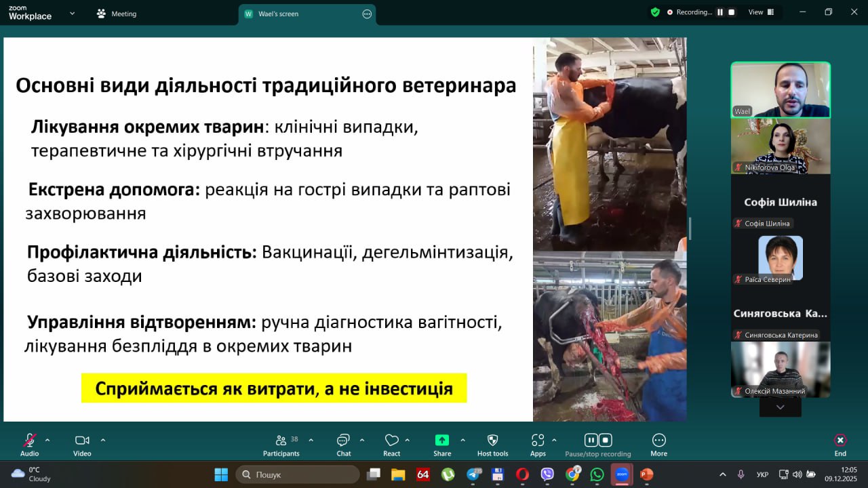The image size is (868, 488).
Task: Expand audio options arrow next to Audio
Action: 47,440
